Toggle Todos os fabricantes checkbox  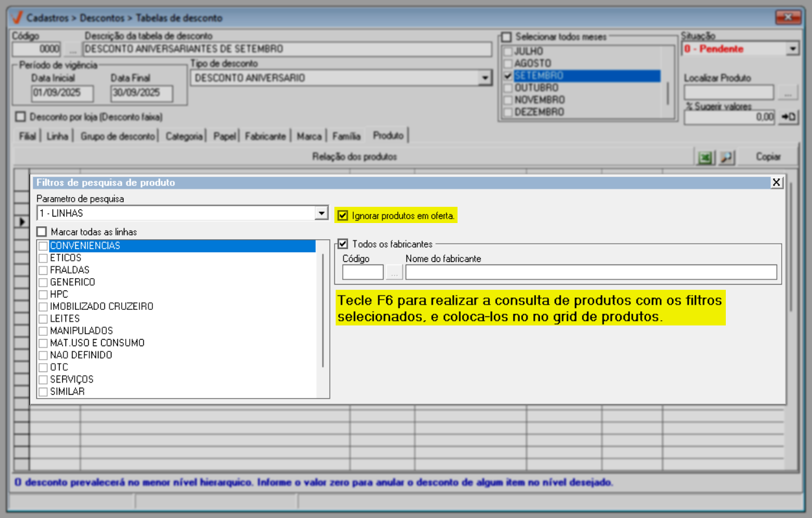343,244
